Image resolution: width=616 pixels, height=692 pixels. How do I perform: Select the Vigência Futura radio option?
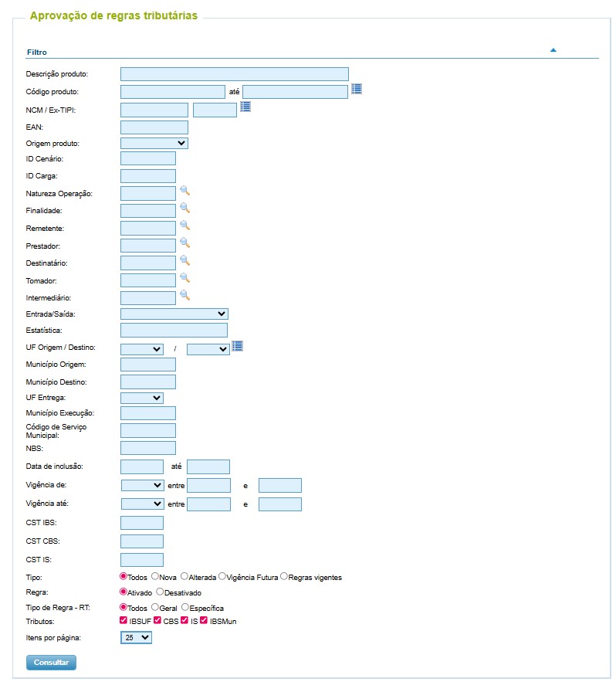point(222,576)
